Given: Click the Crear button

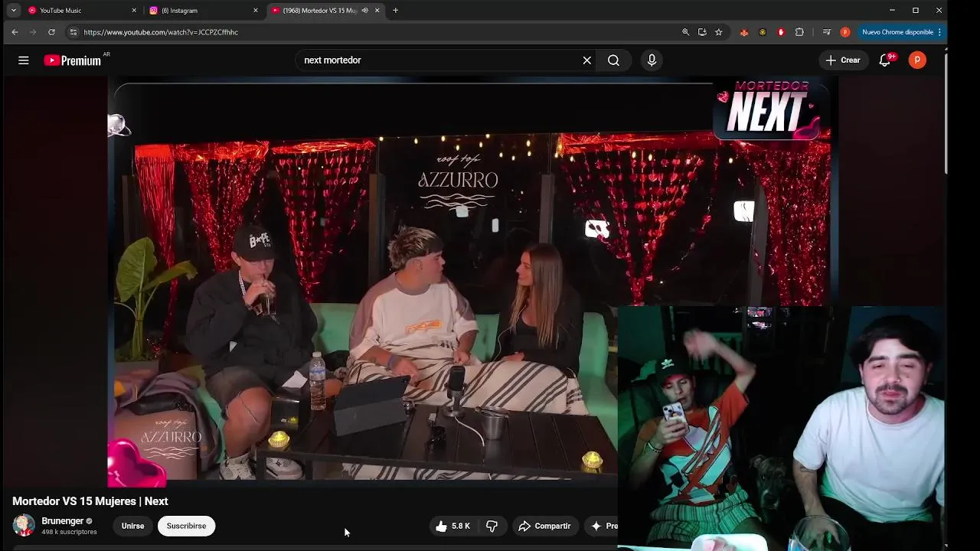Looking at the screenshot, I should pyautogui.click(x=843, y=60).
